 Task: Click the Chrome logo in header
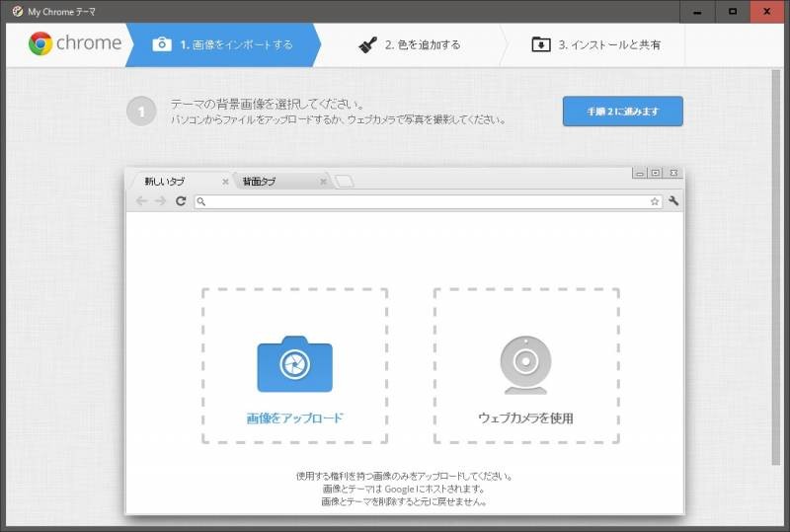pos(75,43)
